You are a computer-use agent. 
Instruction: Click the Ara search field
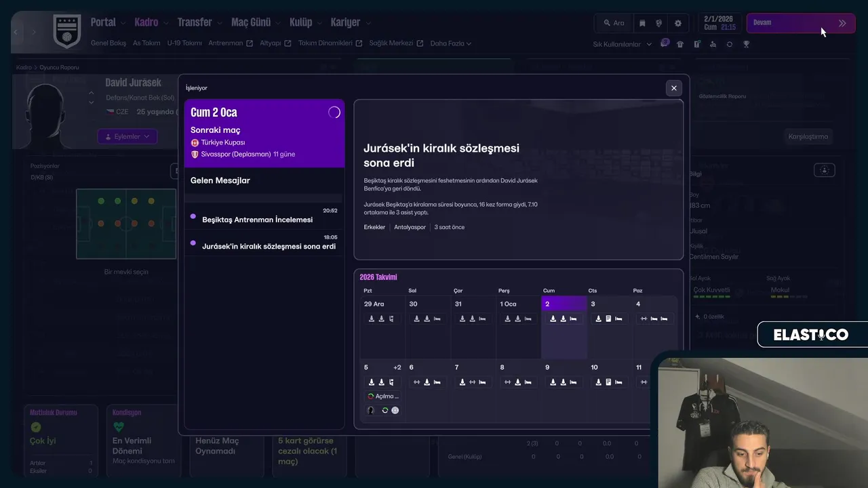click(614, 23)
